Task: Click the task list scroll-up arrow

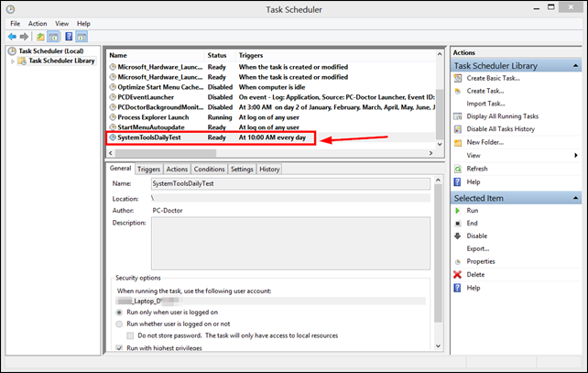Action: click(440, 54)
